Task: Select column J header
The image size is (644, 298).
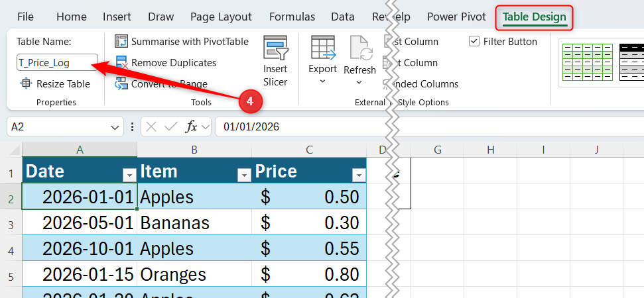Action: click(x=596, y=150)
